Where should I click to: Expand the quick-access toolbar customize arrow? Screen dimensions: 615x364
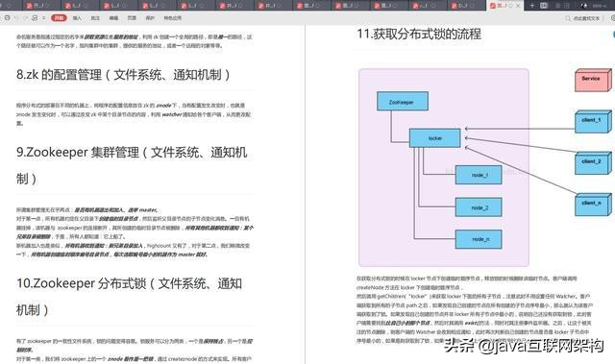point(43,18)
